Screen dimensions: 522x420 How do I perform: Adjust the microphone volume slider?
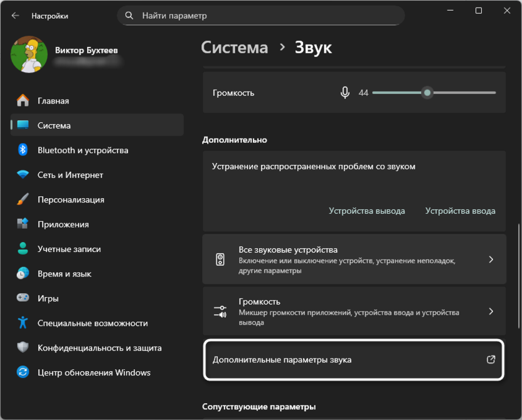coord(427,92)
